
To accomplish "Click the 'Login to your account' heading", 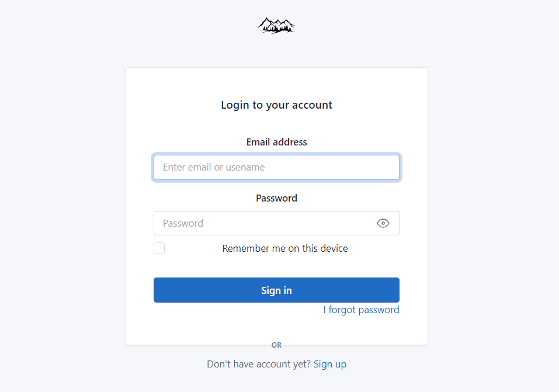I will pos(276,105).
